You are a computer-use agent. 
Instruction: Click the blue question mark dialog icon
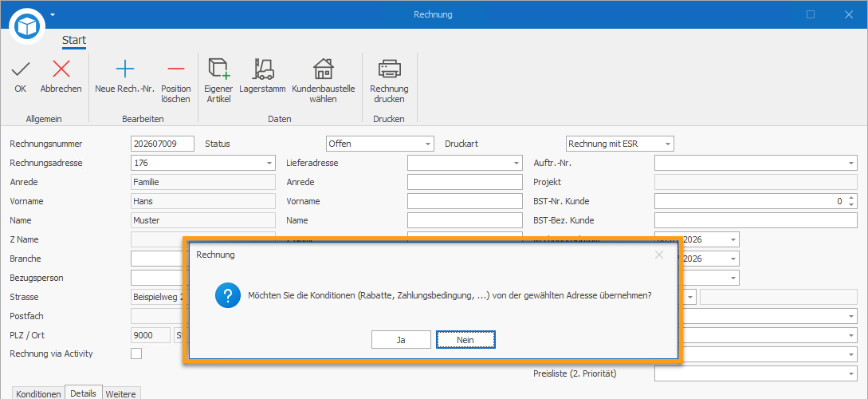227,295
